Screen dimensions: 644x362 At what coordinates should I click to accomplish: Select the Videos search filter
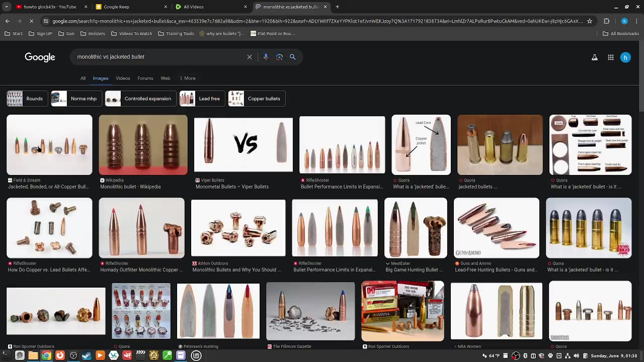pyautogui.click(x=123, y=78)
